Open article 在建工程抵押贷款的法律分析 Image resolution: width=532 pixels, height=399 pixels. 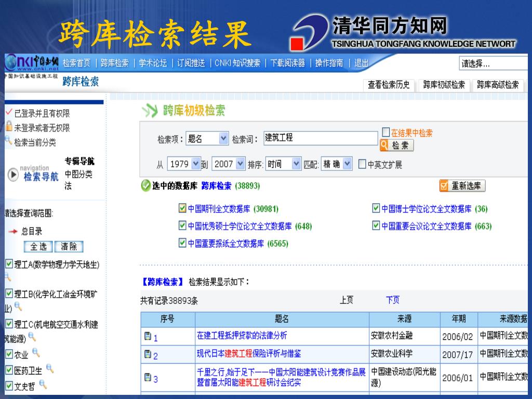pos(242,336)
